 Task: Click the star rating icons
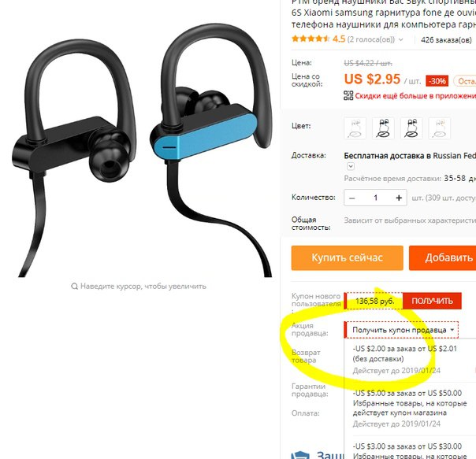coord(311,39)
